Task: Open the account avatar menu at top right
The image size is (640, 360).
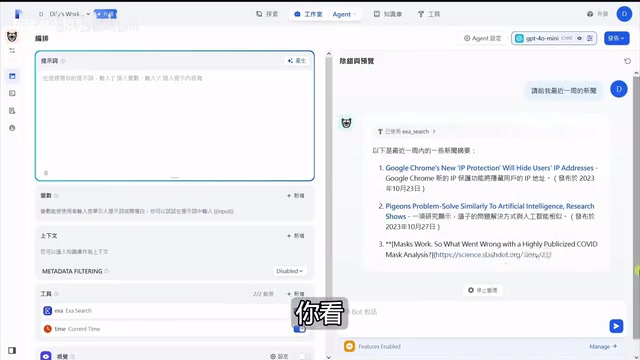Action: [624, 14]
